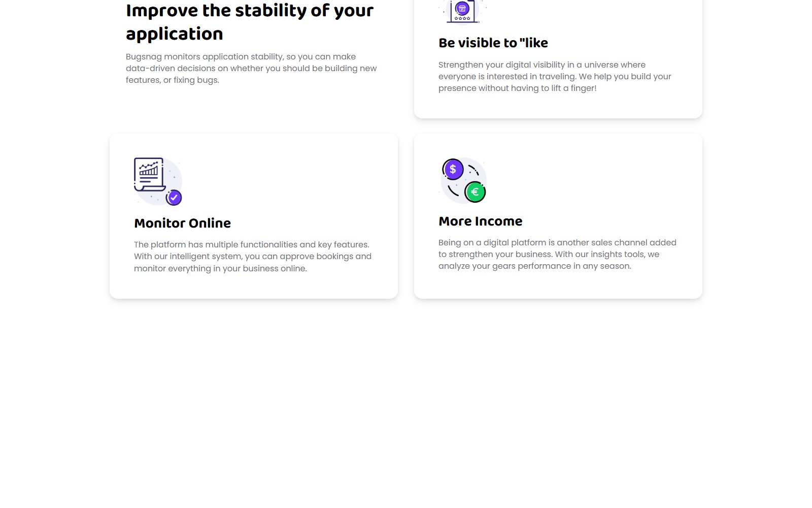Click the word "application" in the main title
The height and width of the screenshot is (508, 812).
click(175, 34)
